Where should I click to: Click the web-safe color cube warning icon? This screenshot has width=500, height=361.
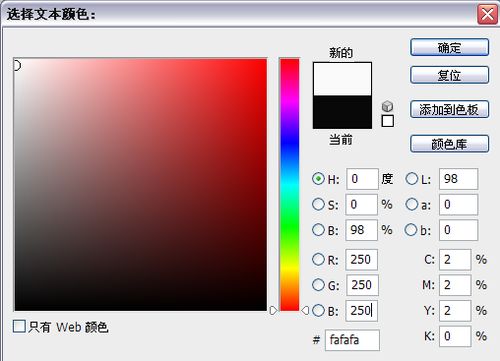tap(387, 106)
